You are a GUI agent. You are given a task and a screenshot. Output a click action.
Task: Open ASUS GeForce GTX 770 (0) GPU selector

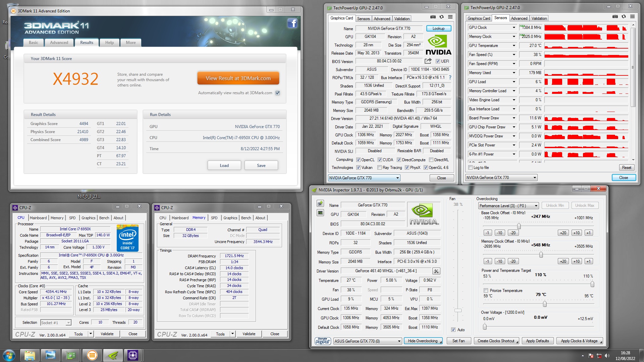[x=367, y=341]
